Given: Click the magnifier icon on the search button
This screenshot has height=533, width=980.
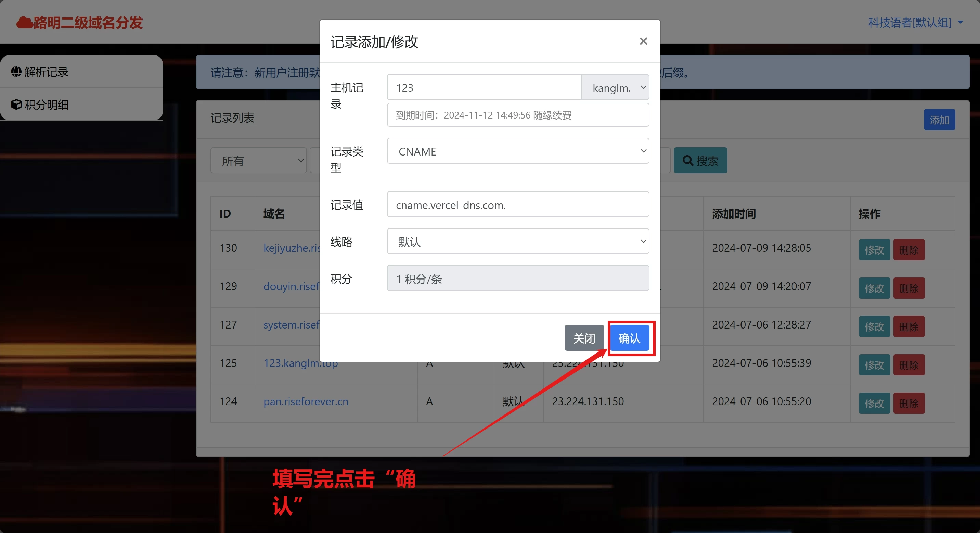Looking at the screenshot, I should pos(687,161).
